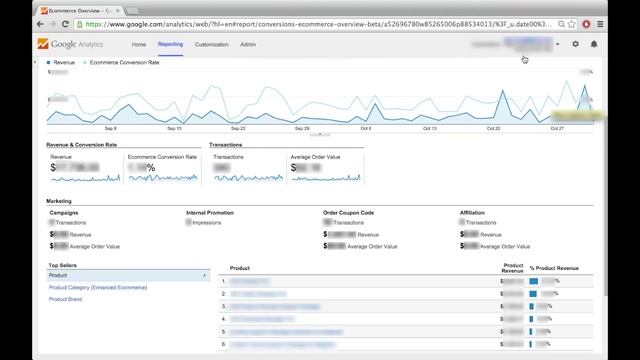Click the Transactions sparkline card
640x360 pixels.
pos(248,169)
